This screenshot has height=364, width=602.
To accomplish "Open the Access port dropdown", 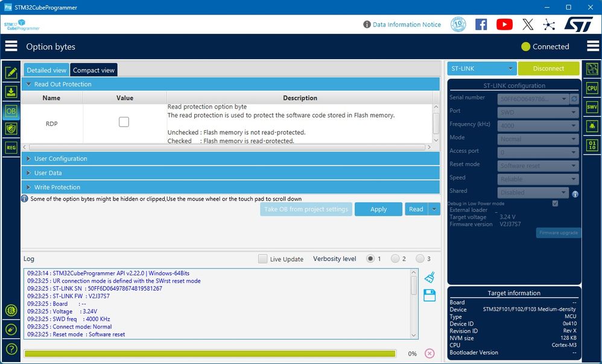I will 538,152.
